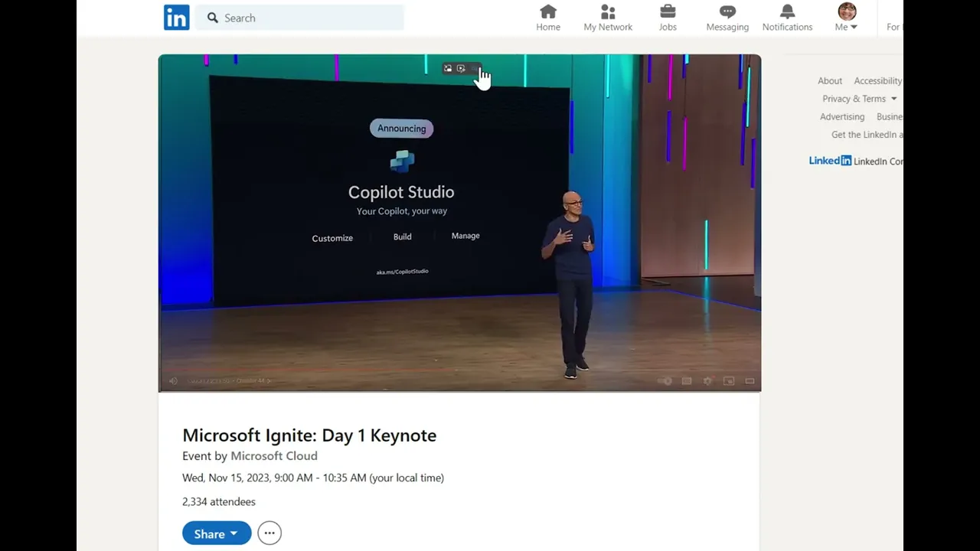
Task: Expand Privacy & Terms dropdown
Action: point(859,99)
